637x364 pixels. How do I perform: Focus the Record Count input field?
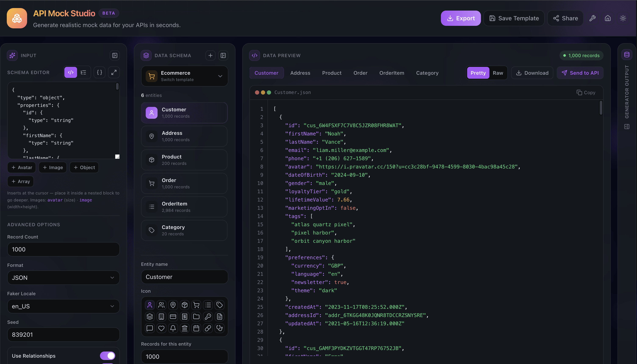point(64,249)
